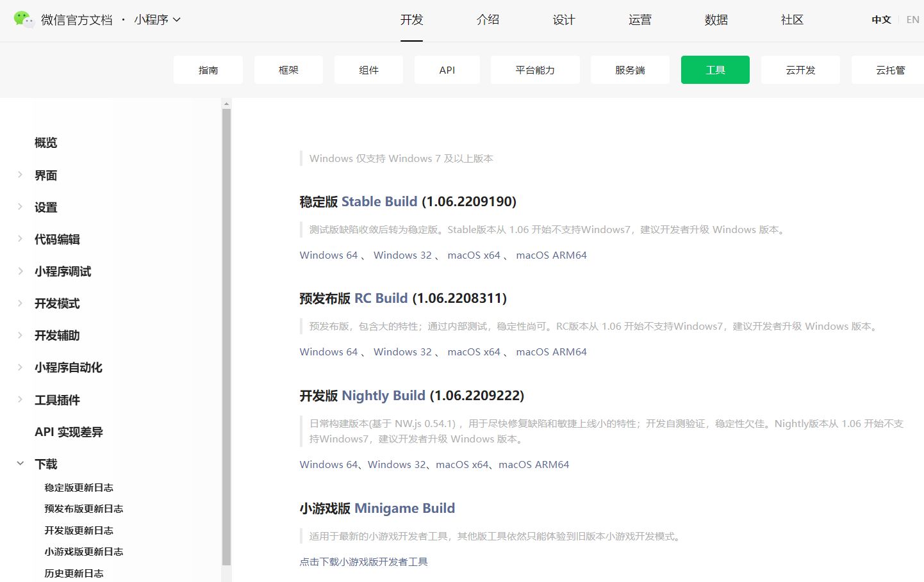Download Nightly Build for macOS x64

point(462,464)
